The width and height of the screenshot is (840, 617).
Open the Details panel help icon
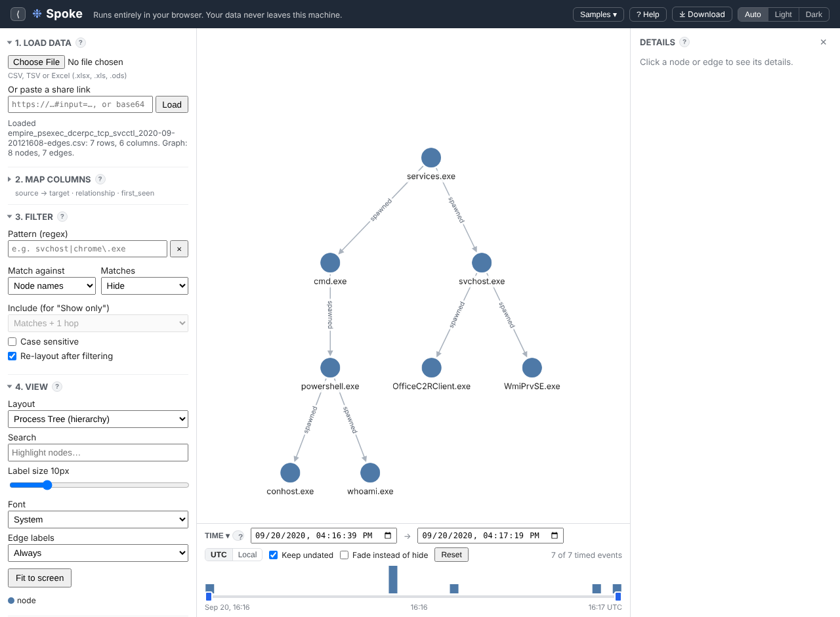pyautogui.click(x=684, y=42)
